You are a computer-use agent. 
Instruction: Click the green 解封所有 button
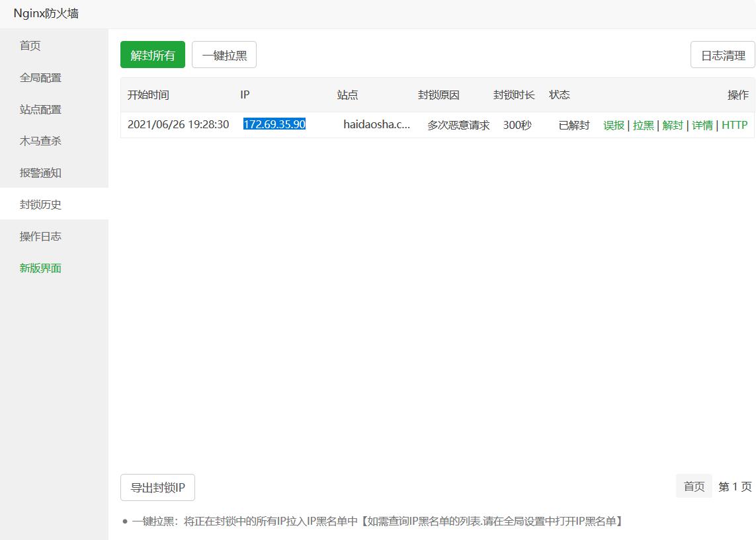click(x=153, y=54)
